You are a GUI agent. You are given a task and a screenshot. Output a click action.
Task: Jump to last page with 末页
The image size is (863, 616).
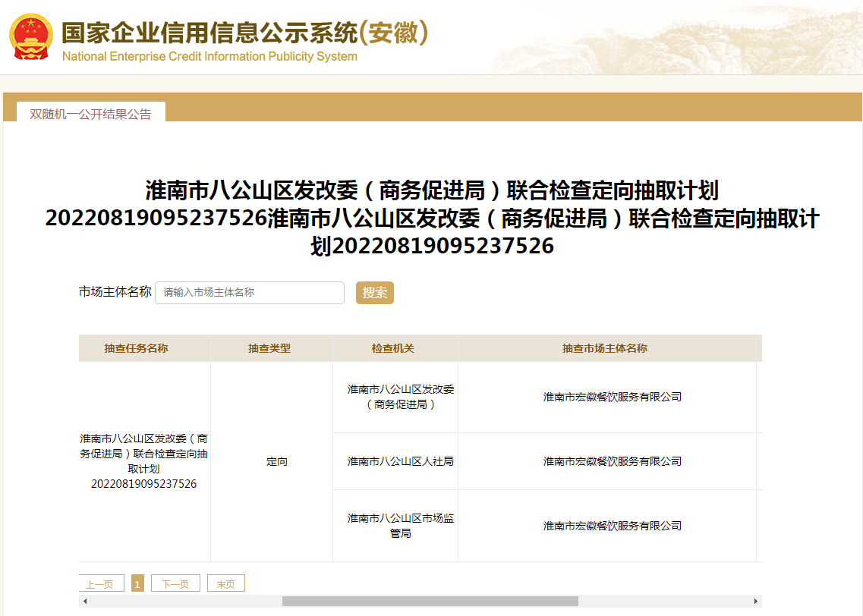(x=225, y=584)
